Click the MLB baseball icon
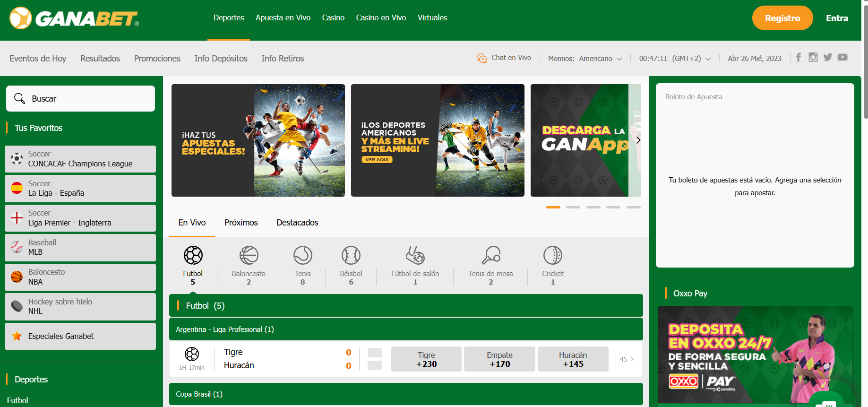The image size is (868, 407). tap(17, 247)
